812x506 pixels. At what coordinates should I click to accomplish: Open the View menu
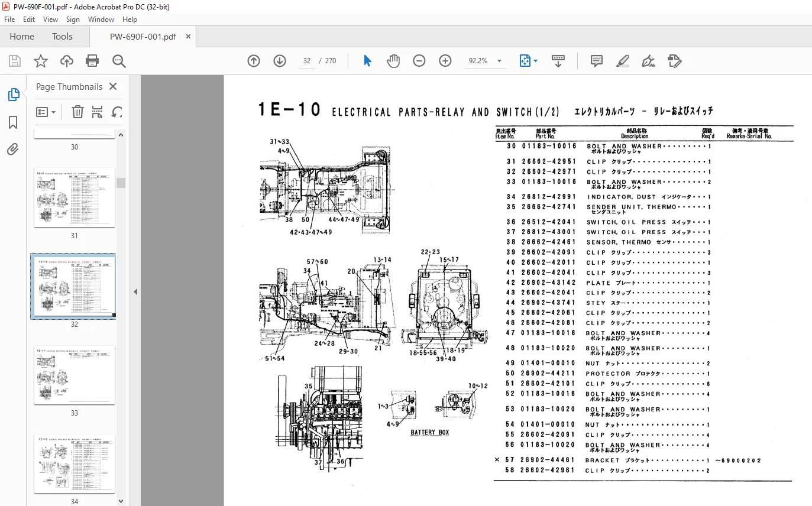click(50, 20)
